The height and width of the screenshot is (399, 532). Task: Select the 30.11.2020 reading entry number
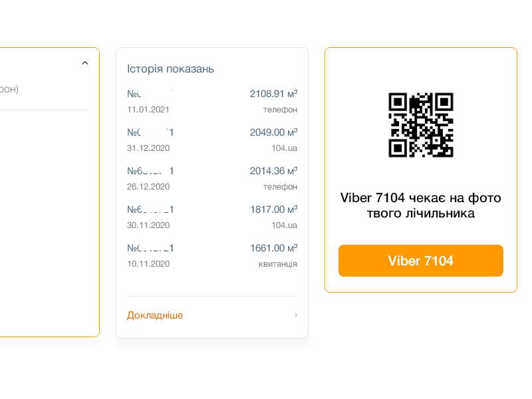point(150,209)
